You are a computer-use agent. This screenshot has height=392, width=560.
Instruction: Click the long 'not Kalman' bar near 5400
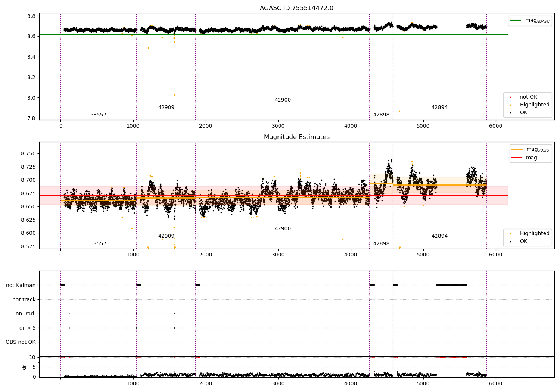point(452,285)
